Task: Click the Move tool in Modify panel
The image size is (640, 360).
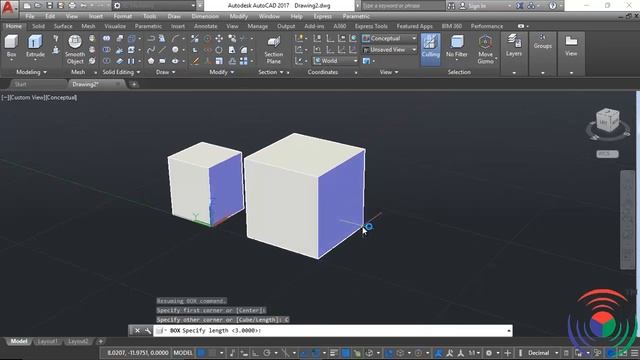Action: pyautogui.click(x=219, y=38)
